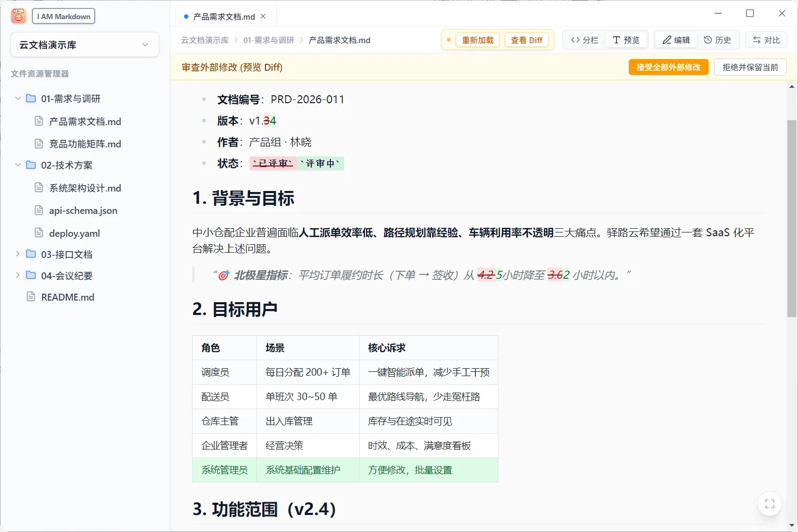Image resolution: width=798 pixels, height=532 pixels.
Task: Click the 时效、成本、满意度看板 cell
Action: tap(429, 446)
